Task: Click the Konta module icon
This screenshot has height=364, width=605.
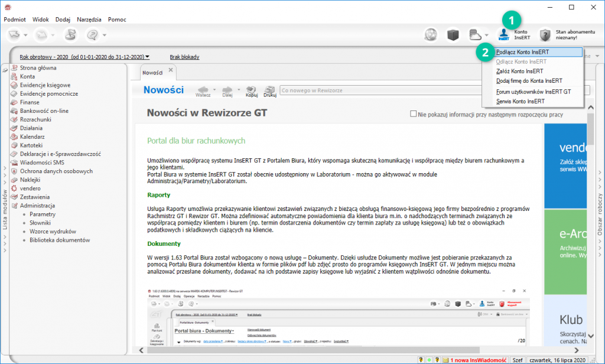Action: 14,76
